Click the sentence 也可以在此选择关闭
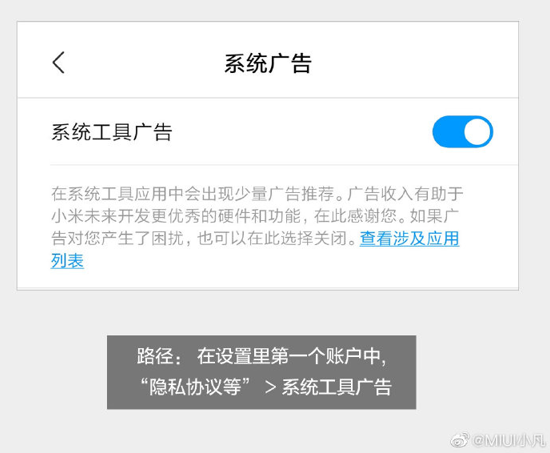 pos(276,239)
